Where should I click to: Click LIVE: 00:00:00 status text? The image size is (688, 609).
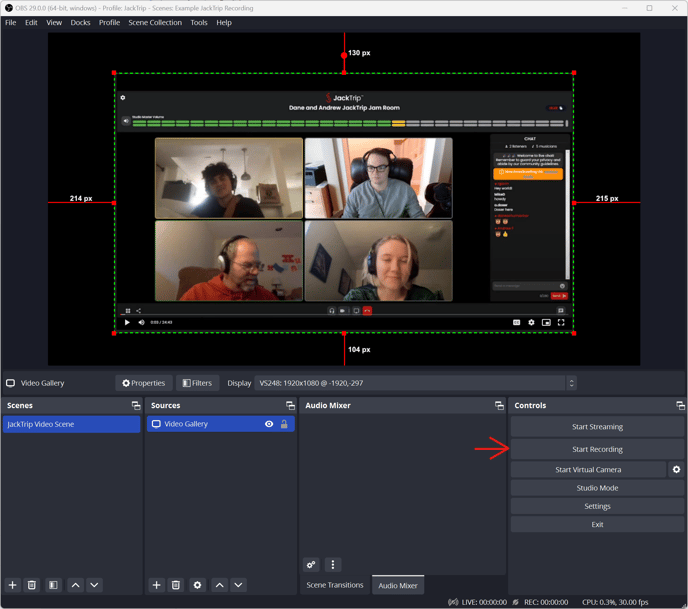tap(484, 602)
